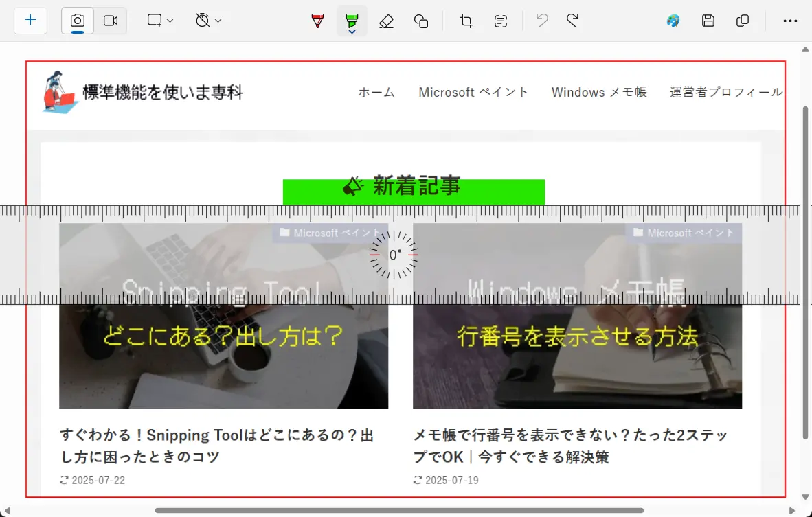Expand the highlighter options chevron
The width and height of the screenshot is (812, 517).
click(352, 32)
